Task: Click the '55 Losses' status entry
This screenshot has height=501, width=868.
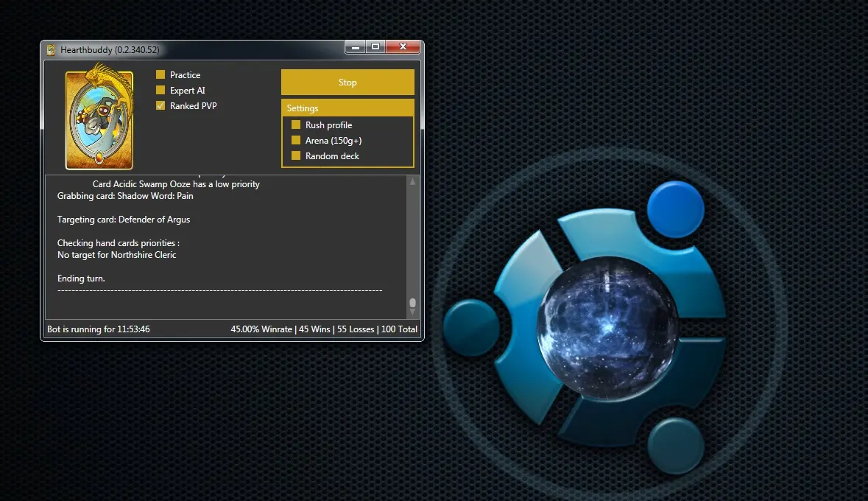Action: click(x=356, y=329)
